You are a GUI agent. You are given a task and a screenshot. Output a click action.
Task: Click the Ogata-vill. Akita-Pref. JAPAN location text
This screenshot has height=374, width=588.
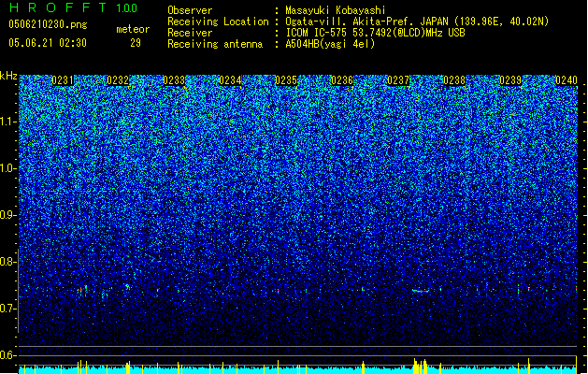[x=417, y=22]
